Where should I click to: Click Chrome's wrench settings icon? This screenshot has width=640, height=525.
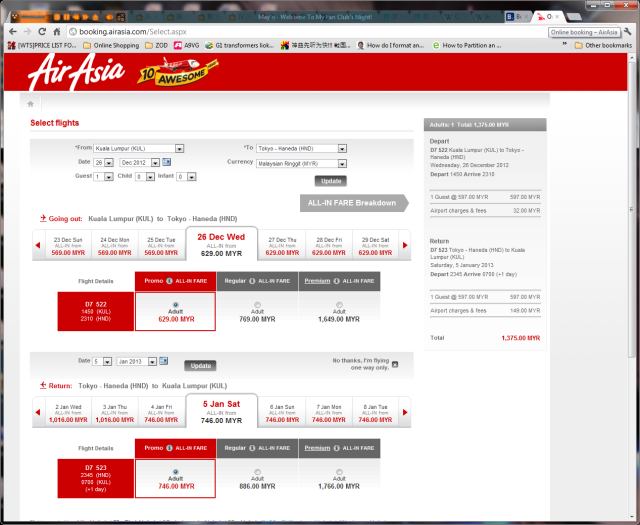(626, 31)
